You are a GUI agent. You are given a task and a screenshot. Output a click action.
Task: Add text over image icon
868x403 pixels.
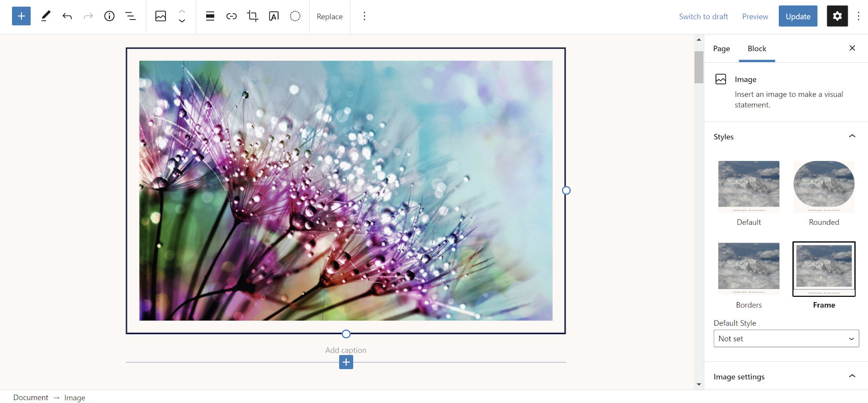pos(274,16)
